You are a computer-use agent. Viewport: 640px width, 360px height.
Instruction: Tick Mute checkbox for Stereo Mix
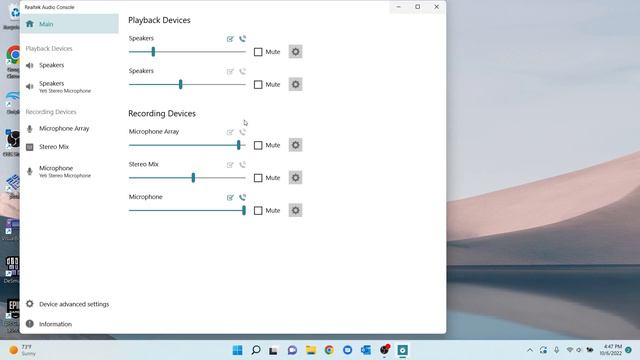click(x=258, y=178)
